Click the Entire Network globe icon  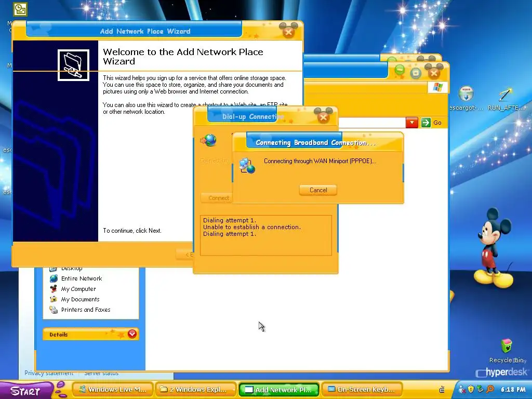(x=54, y=278)
